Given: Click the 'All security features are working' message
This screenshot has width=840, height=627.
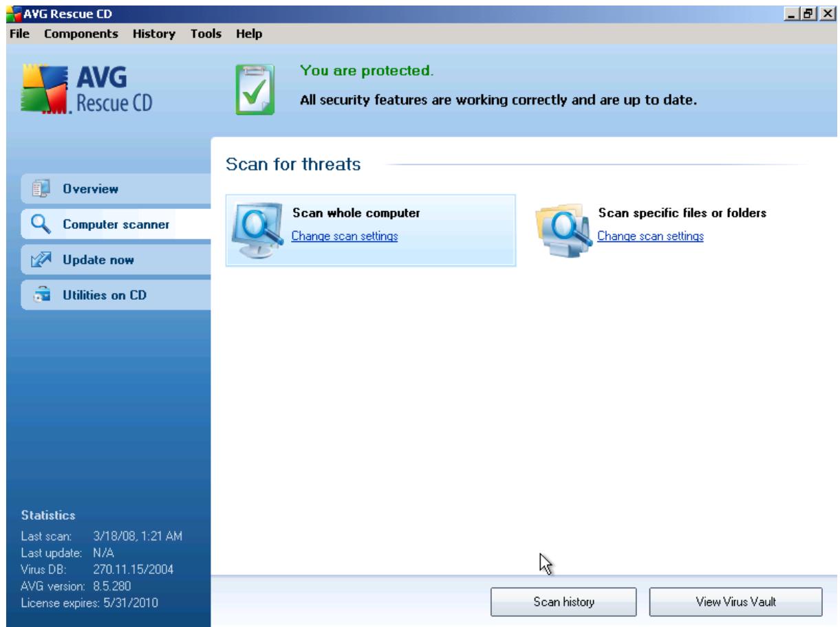Looking at the screenshot, I should [499, 100].
